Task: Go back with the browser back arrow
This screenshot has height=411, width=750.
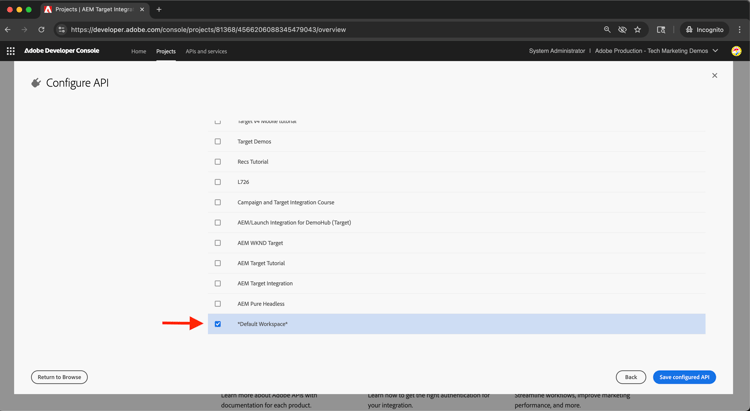Action: coord(8,30)
